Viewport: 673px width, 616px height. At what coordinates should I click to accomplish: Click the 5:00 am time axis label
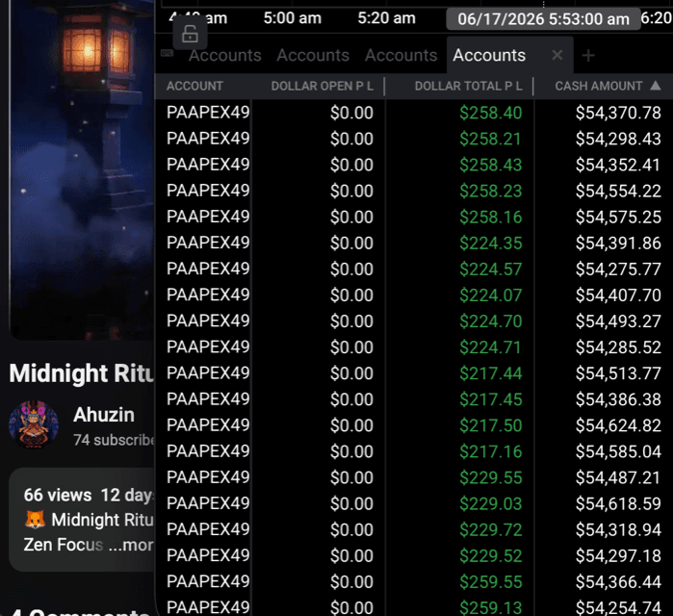pyautogui.click(x=293, y=18)
